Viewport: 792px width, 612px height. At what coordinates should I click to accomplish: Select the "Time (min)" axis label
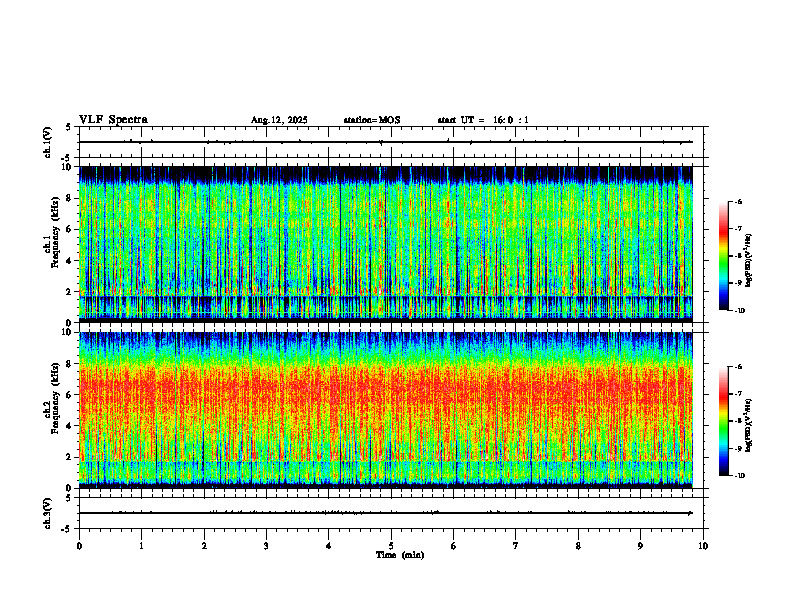[x=400, y=555]
